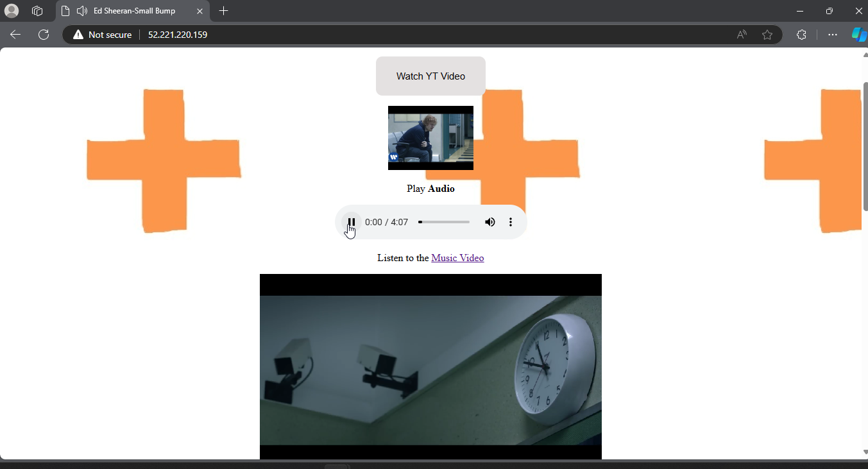
Task: Click the Not secure site info indicator
Action: pos(103,35)
